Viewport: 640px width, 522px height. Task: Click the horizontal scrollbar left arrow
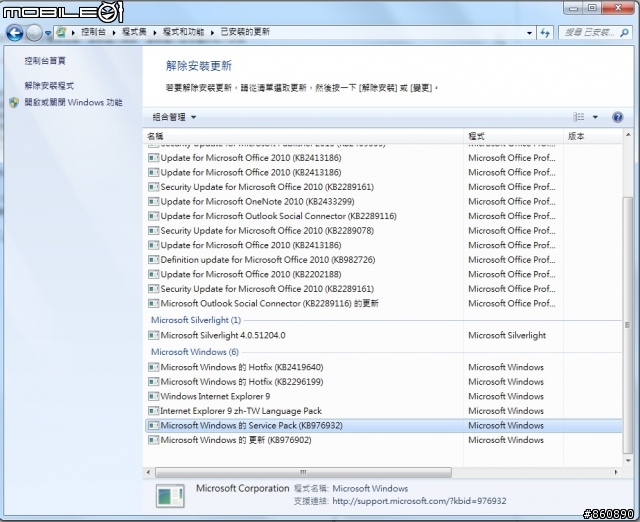(149, 472)
